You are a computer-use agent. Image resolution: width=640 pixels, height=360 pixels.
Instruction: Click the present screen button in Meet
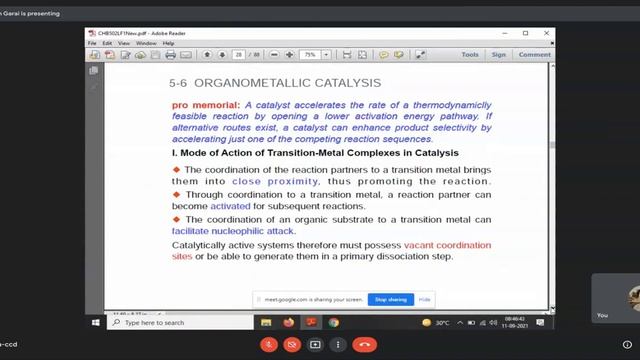pos(315,344)
